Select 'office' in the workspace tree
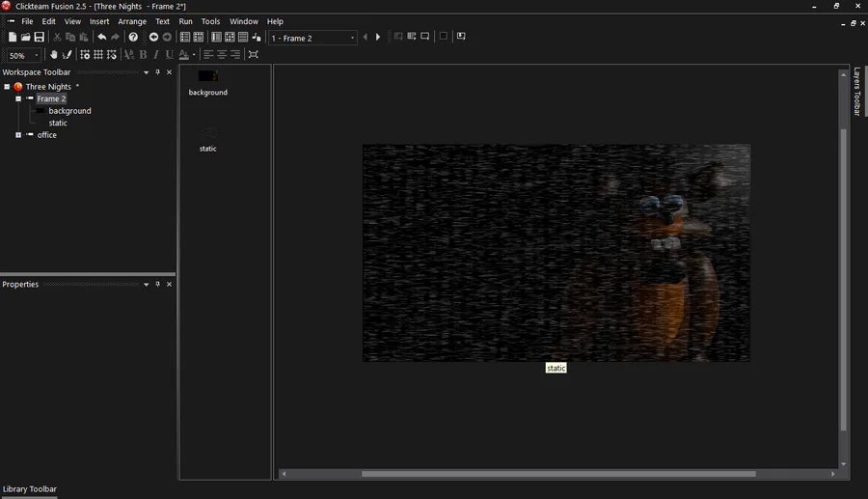Viewport: 868px width, 499px height. point(46,135)
